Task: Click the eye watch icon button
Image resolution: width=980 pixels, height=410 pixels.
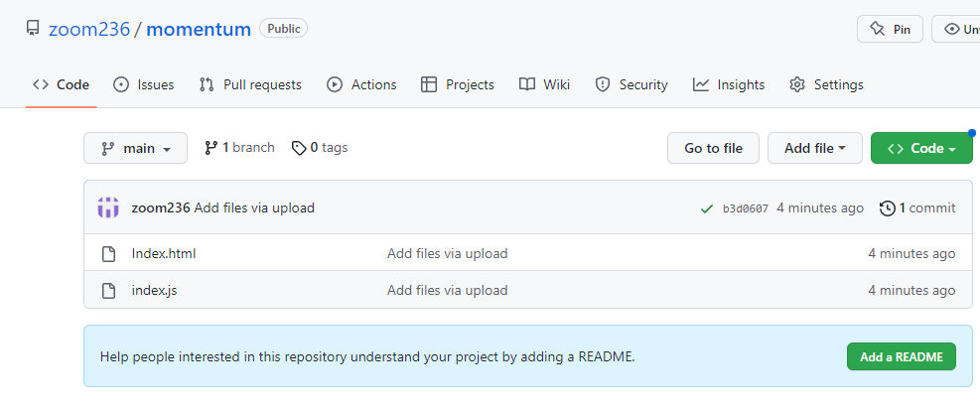Action: tap(955, 29)
